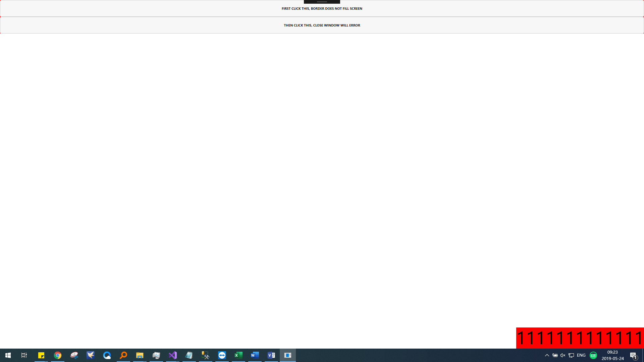Click the dark drag handle at top center

point(322,2)
